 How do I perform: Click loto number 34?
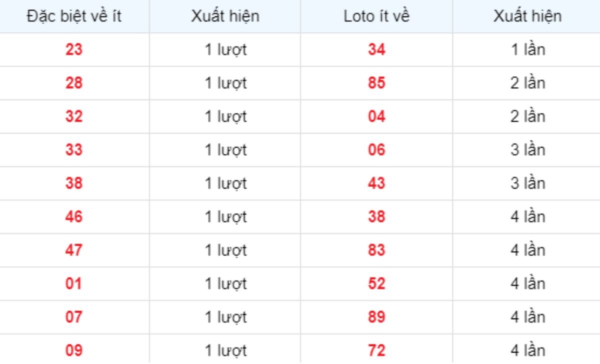pyautogui.click(x=376, y=50)
